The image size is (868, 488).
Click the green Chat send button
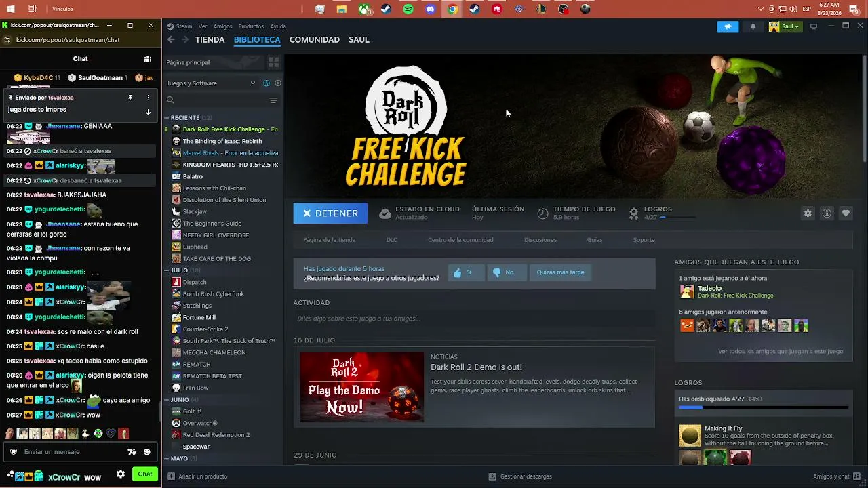pyautogui.click(x=145, y=474)
